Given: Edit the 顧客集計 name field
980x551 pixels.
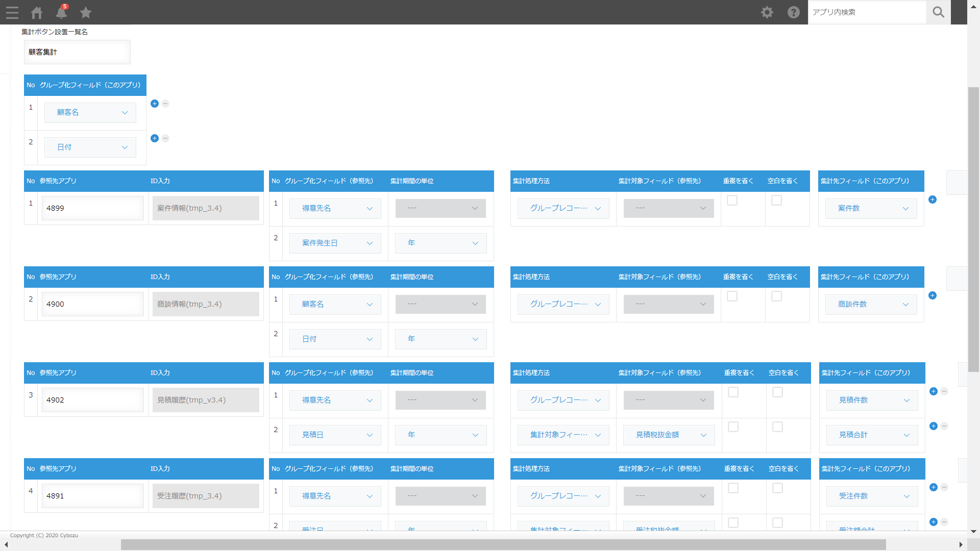Looking at the screenshot, I should click(77, 52).
